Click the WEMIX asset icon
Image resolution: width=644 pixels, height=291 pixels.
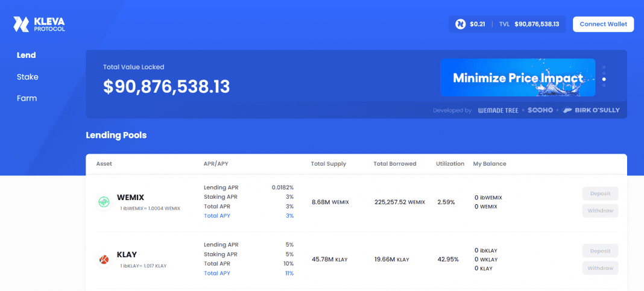(x=103, y=202)
